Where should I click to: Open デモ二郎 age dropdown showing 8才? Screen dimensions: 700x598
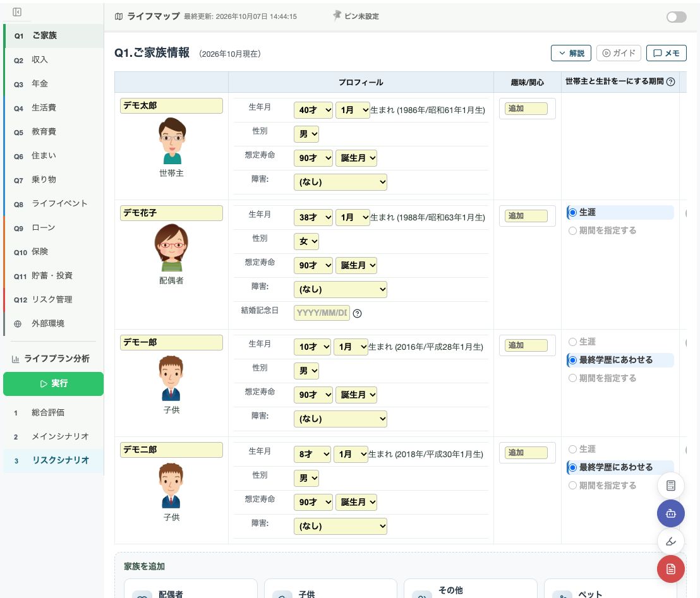click(312, 454)
